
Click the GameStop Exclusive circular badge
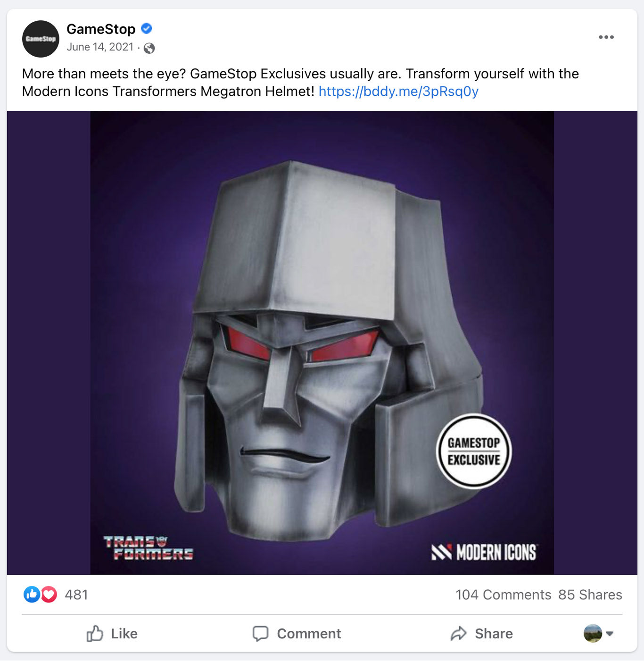(x=473, y=451)
